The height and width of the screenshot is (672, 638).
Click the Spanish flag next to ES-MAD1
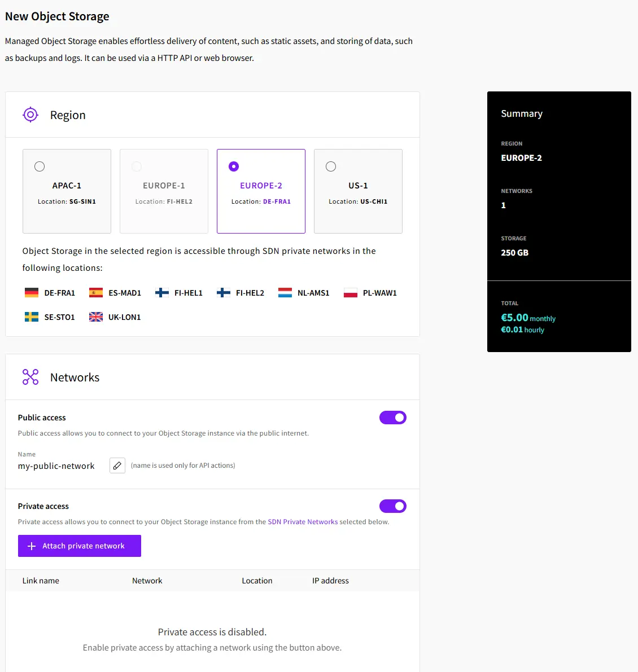tap(96, 293)
